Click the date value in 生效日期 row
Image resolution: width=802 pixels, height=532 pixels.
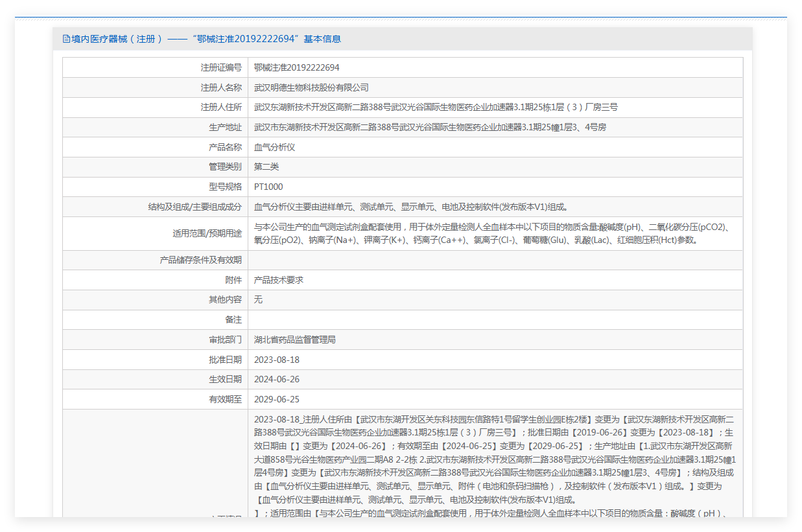[277, 380]
